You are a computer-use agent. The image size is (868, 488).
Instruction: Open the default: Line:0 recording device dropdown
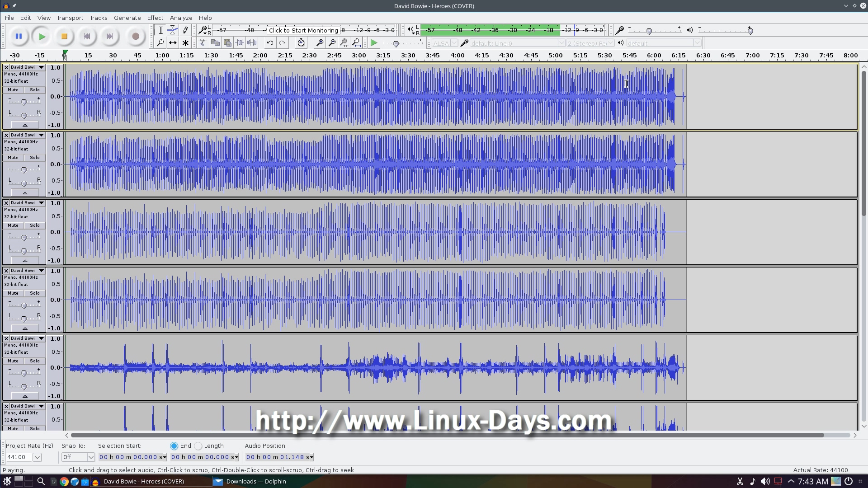(517, 43)
